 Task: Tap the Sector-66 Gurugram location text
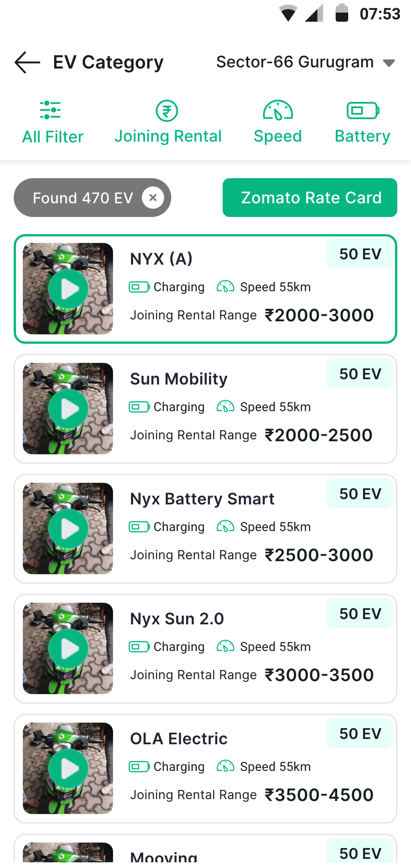click(x=295, y=62)
